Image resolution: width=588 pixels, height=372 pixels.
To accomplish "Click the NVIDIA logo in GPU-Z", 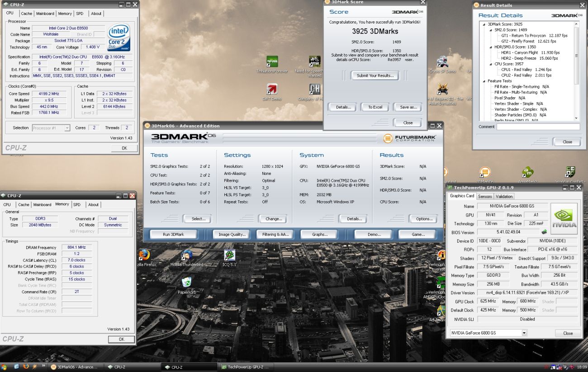I will click(564, 218).
